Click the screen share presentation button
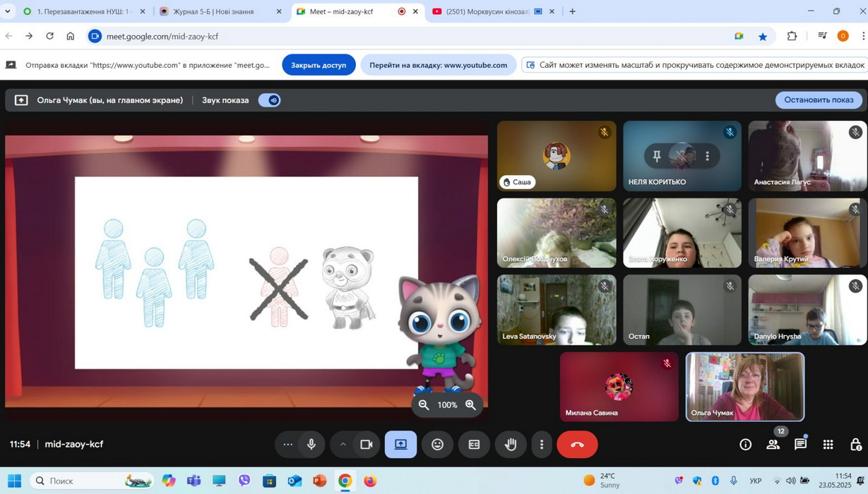Viewport: 868px width, 494px height. (400, 445)
